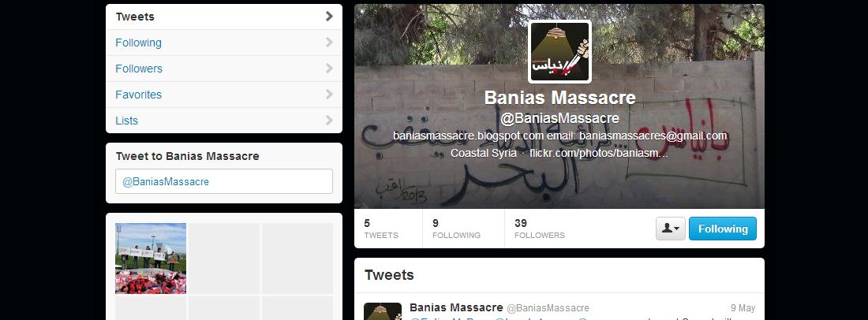Viewport: 868px width, 320px height.
Task: Open the baniasmassacre.blogspot.com link
Action: (468, 136)
